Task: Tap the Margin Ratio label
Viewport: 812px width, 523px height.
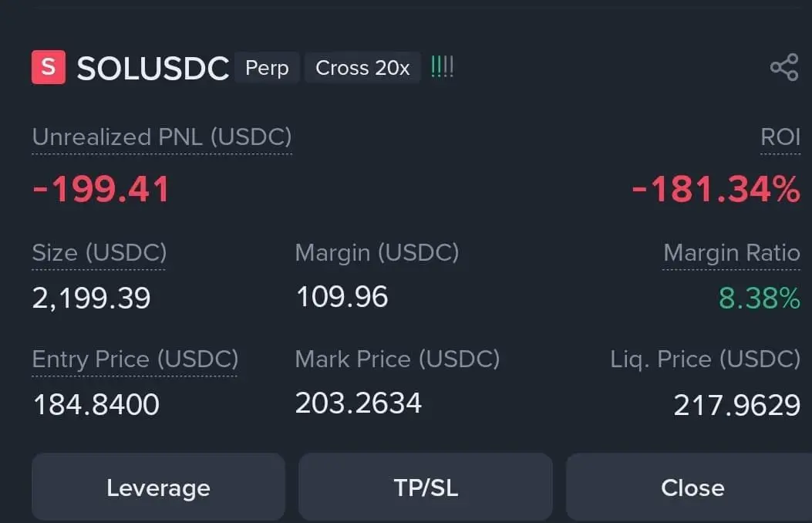Action: tap(732, 253)
